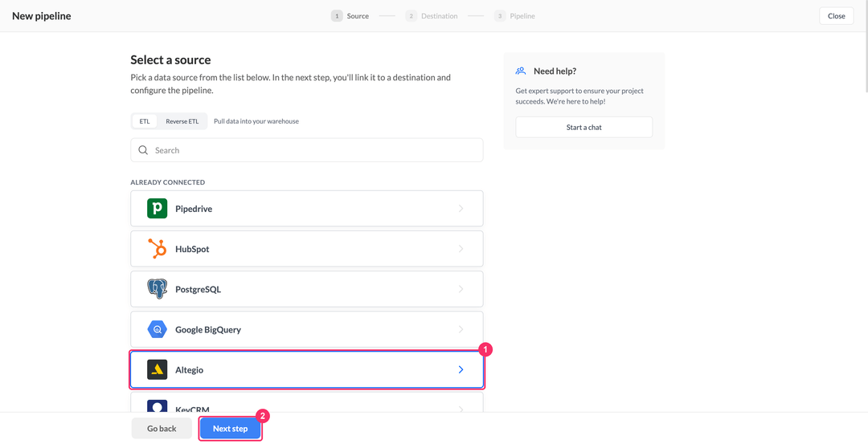
Task: Close the New pipeline wizard
Action: [837, 16]
